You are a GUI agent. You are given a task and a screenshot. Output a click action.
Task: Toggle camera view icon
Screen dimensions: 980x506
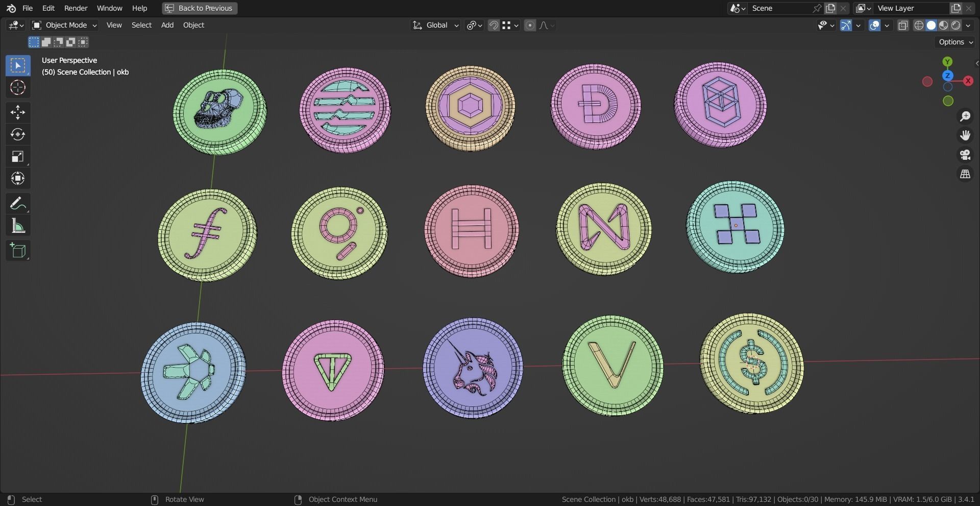(x=965, y=155)
